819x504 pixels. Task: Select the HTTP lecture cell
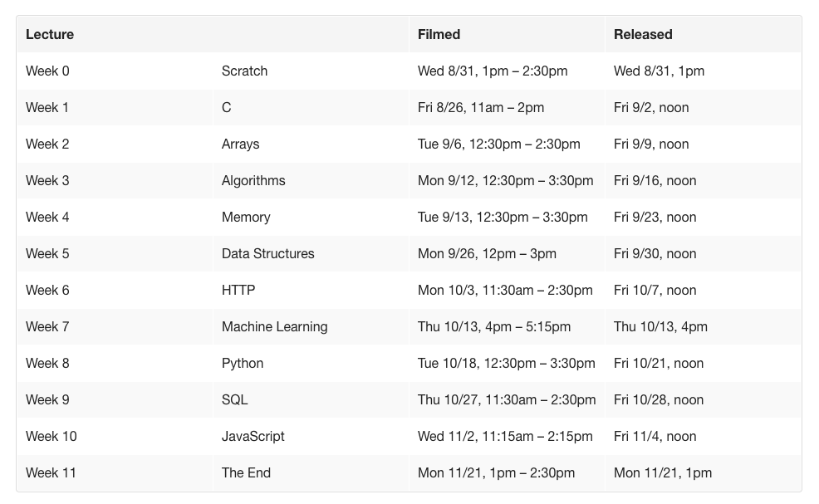pyautogui.click(x=238, y=290)
